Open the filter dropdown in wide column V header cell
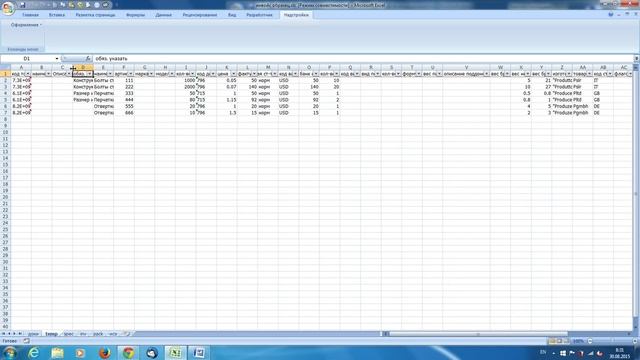Image resolution: width=640 pixels, height=360 pixels. pyautogui.click(x=487, y=74)
